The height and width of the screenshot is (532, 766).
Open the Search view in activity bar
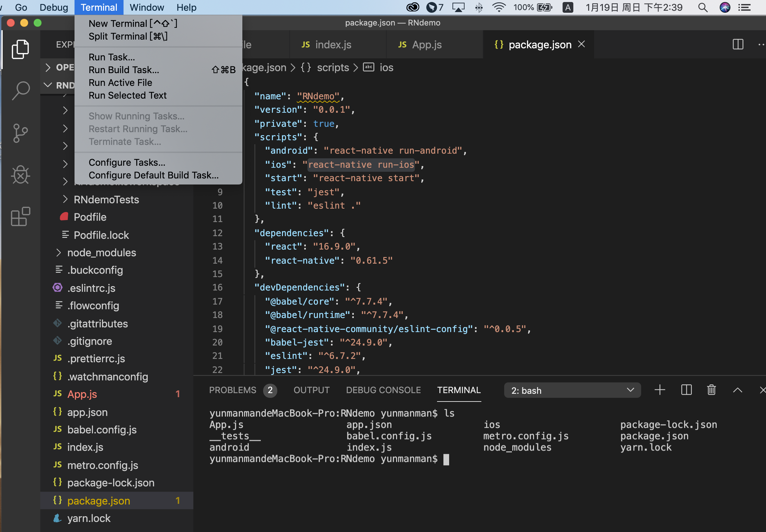pos(20,91)
